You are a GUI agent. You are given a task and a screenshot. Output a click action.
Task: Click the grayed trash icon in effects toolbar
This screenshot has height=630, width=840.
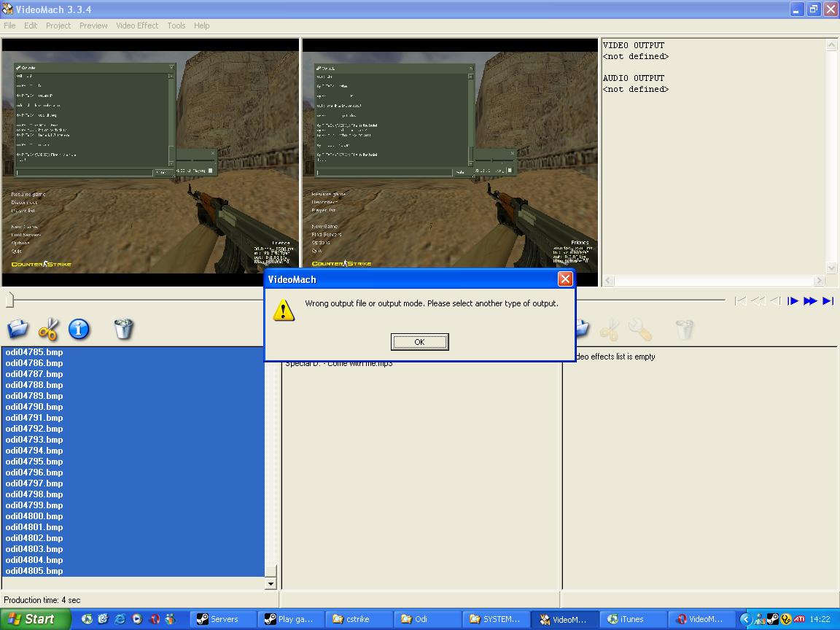tap(685, 330)
